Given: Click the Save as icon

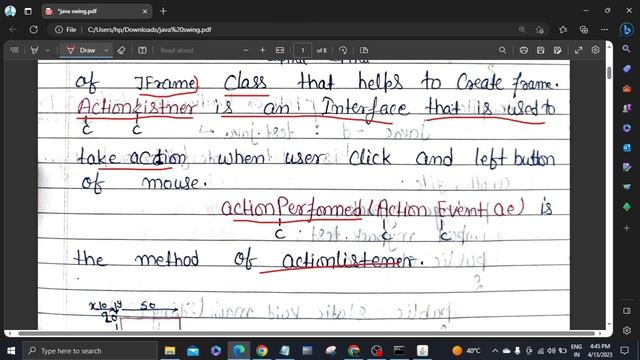Looking at the screenshot, I should click(x=558, y=50).
